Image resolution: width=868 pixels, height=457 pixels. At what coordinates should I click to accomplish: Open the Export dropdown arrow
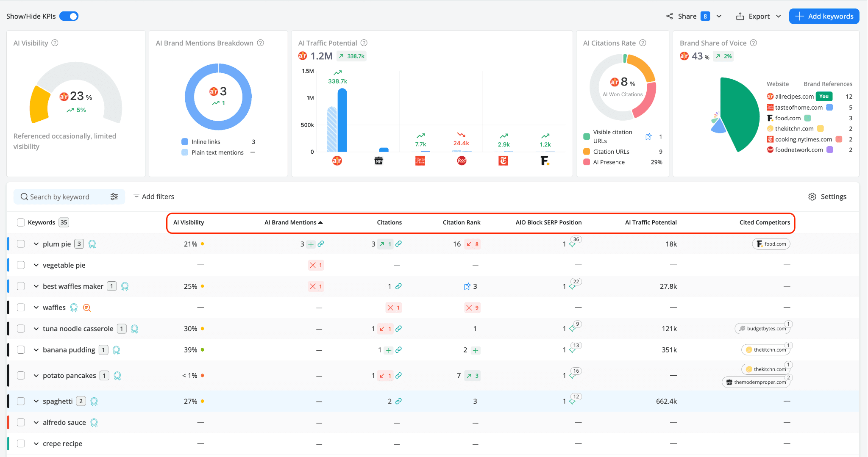coord(779,16)
